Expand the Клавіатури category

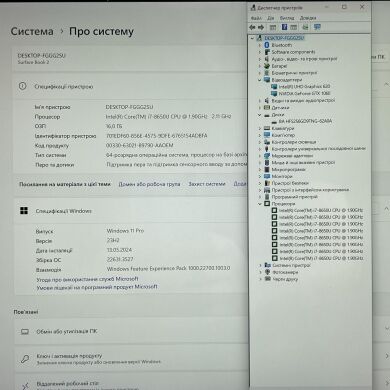(260, 128)
